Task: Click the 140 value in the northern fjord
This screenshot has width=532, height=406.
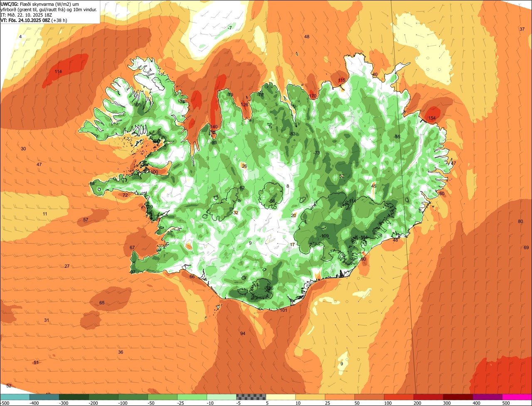Action: tap(214, 127)
